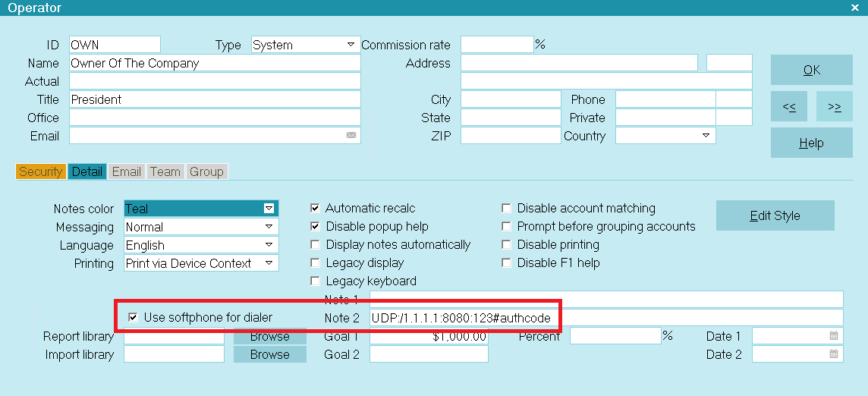This screenshot has height=396, width=868.
Task: Toggle Use softphone for dialer checkbox
Action: coord(132,317)
